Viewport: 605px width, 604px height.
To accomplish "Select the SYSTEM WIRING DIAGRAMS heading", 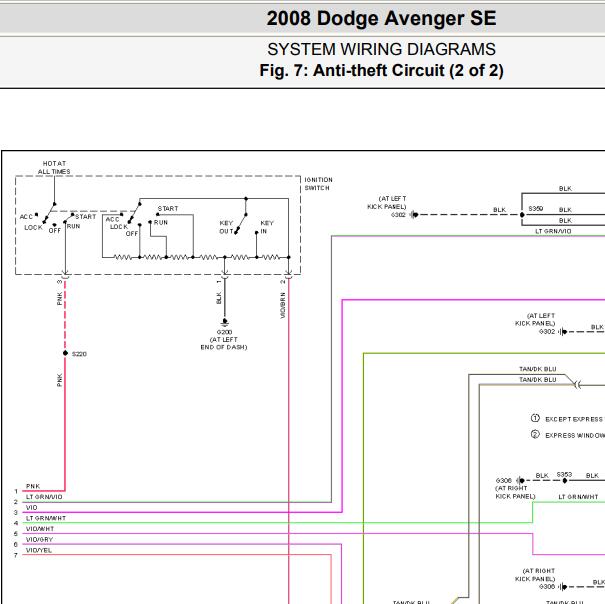I will tap(381, 49).
